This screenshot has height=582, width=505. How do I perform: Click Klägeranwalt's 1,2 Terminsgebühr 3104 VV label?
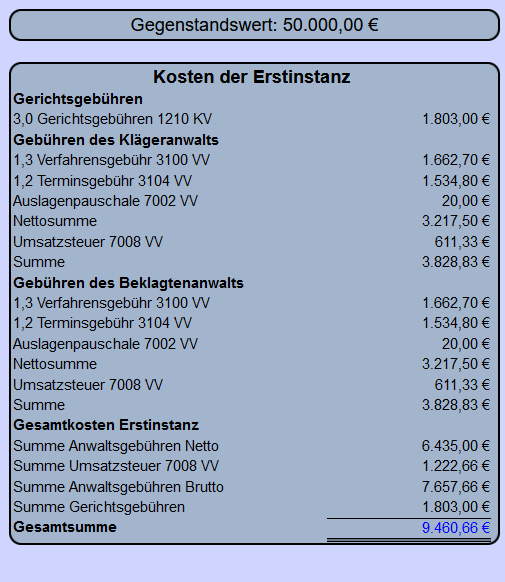(x=102, y=181)
